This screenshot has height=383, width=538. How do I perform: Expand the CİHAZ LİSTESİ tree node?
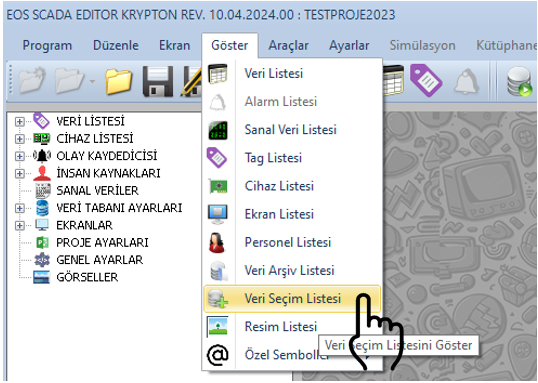point(20,139)
